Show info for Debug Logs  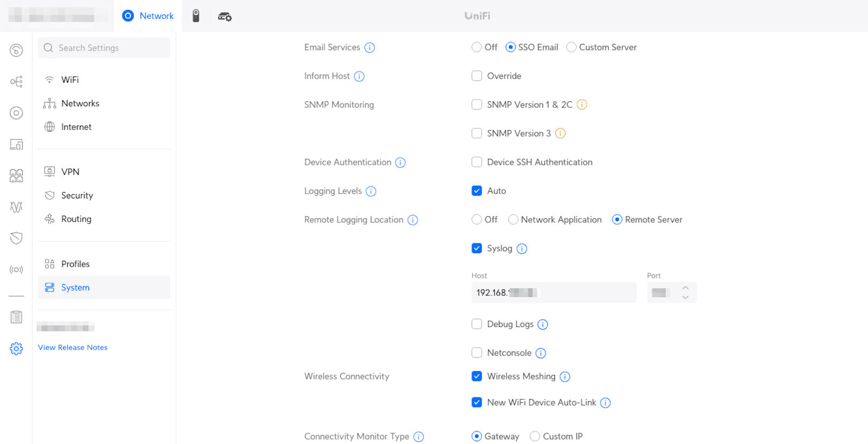pyautogui.click(x=543, y=325)
